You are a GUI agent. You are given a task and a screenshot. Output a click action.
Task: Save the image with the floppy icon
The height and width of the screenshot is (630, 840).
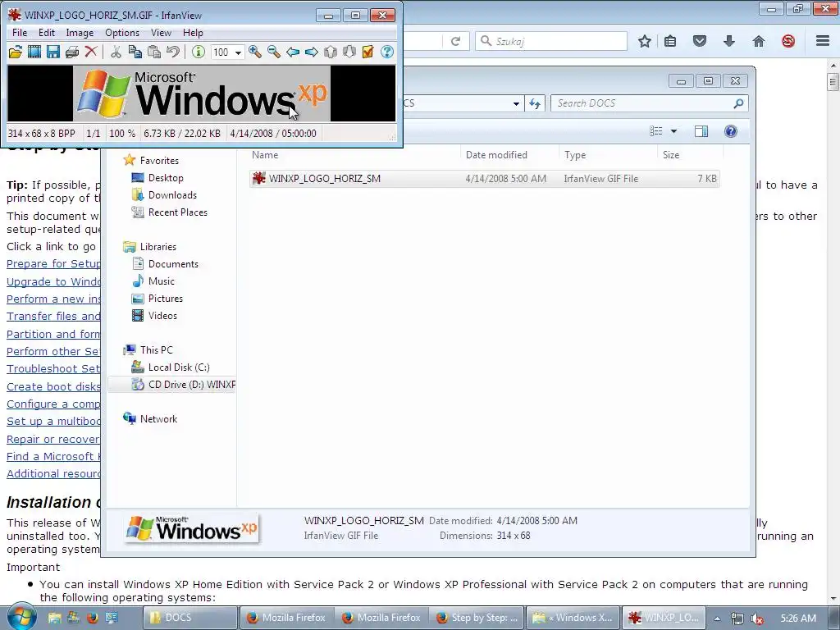53,52
